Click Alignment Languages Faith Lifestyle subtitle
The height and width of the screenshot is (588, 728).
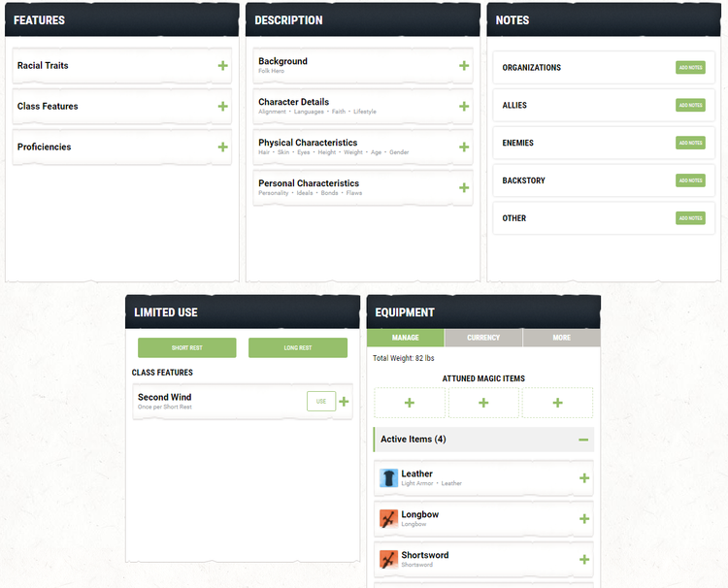[317, 112]
